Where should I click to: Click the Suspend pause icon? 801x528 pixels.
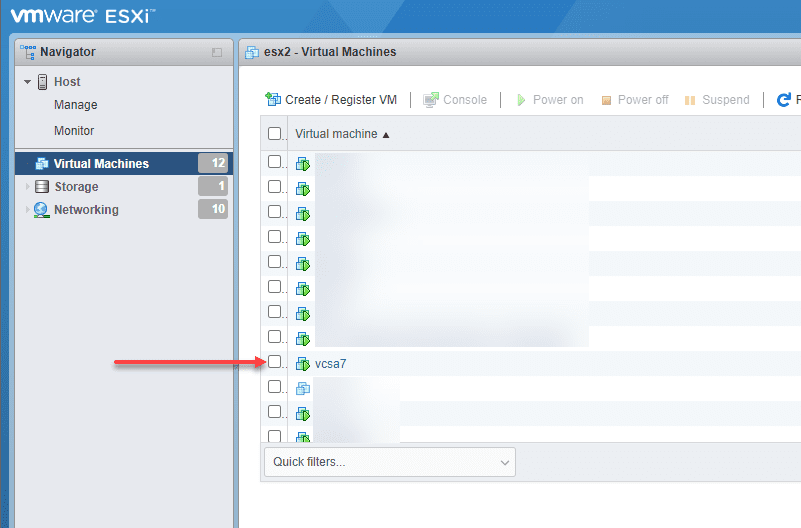[690, 100]
